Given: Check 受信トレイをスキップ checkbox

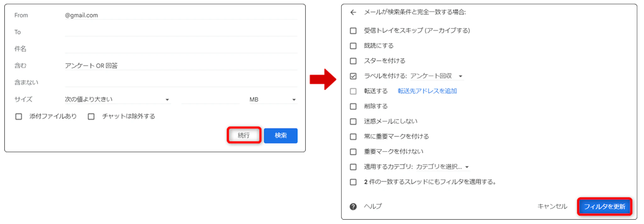Looking at the screenshot, I should pos(353,31).
